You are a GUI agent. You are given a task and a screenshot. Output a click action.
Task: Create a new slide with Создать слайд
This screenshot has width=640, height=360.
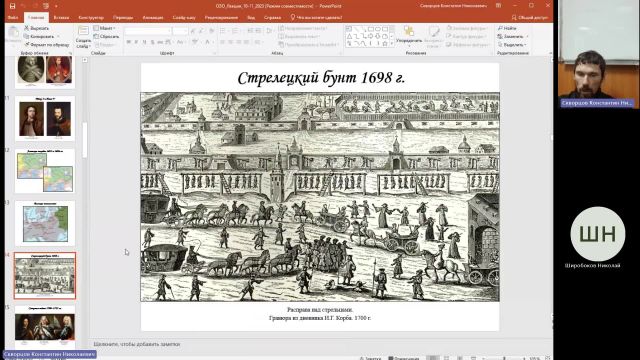coord(83,37)
